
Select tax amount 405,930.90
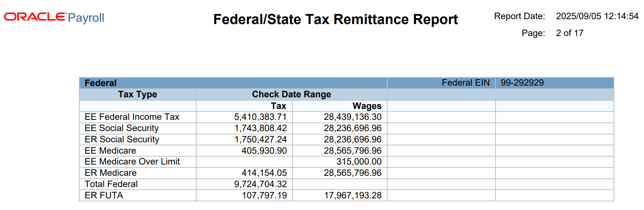coord(264,151)
